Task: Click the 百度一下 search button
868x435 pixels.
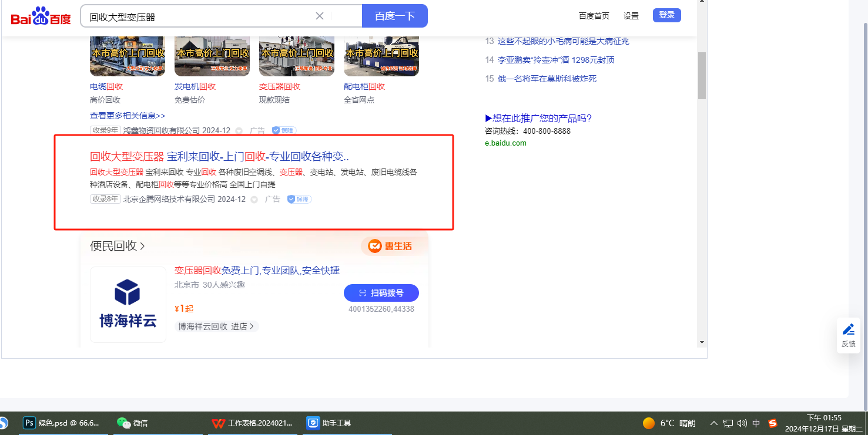Action: [395, 16]
